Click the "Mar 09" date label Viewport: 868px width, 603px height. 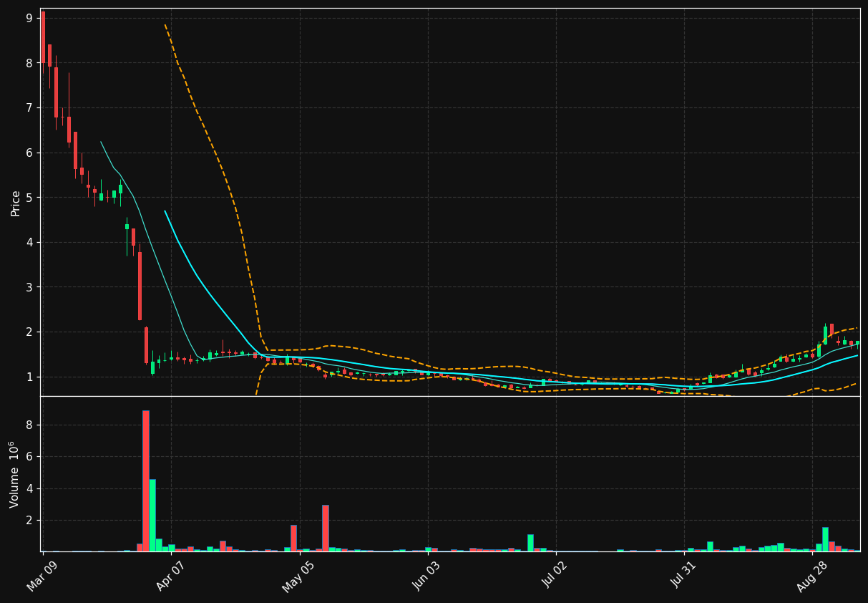43,575
